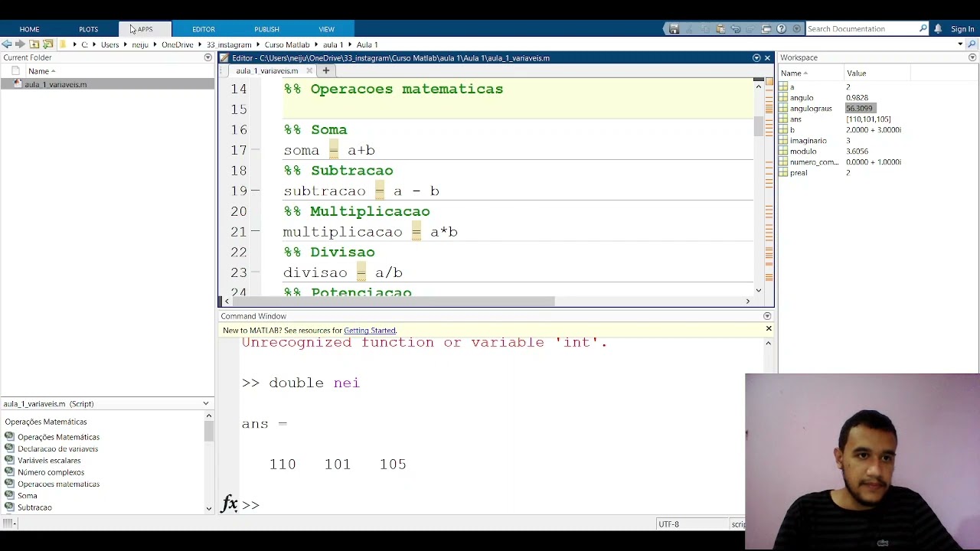The width and height of the screenshot is (980, 551).
Task: Go to Número complexos section in list
Action: (x=51, y=472)
